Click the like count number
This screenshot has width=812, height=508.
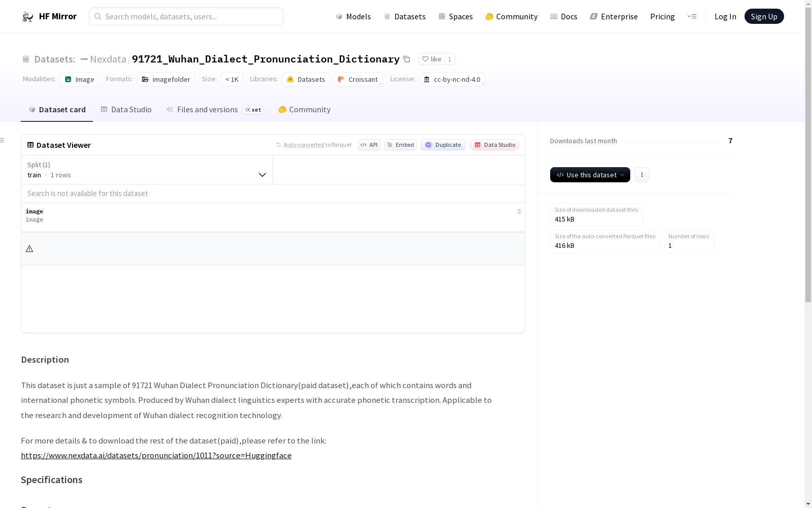(x=450, y=59)
